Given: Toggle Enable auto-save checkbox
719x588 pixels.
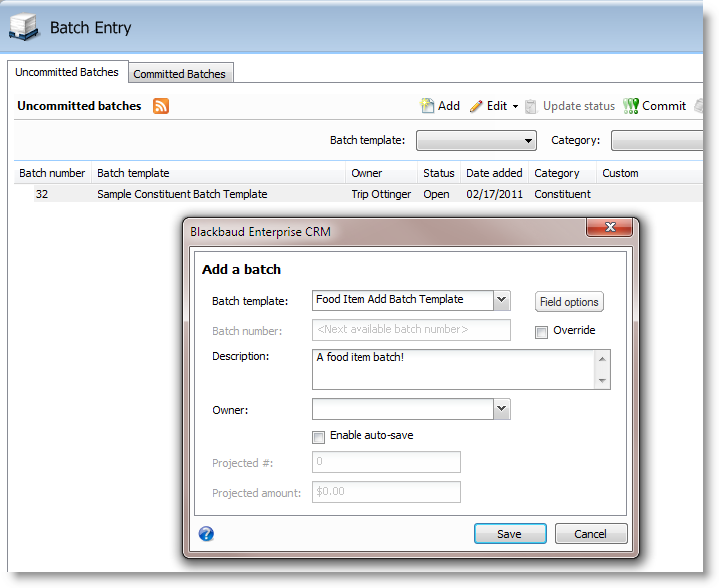Looking at the screenshot, I should click(318, 437).
